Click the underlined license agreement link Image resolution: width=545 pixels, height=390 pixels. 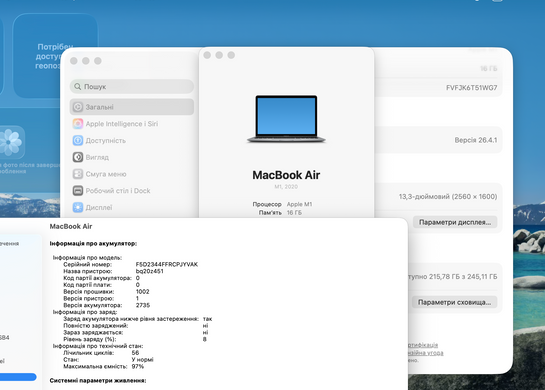point(425,353)
